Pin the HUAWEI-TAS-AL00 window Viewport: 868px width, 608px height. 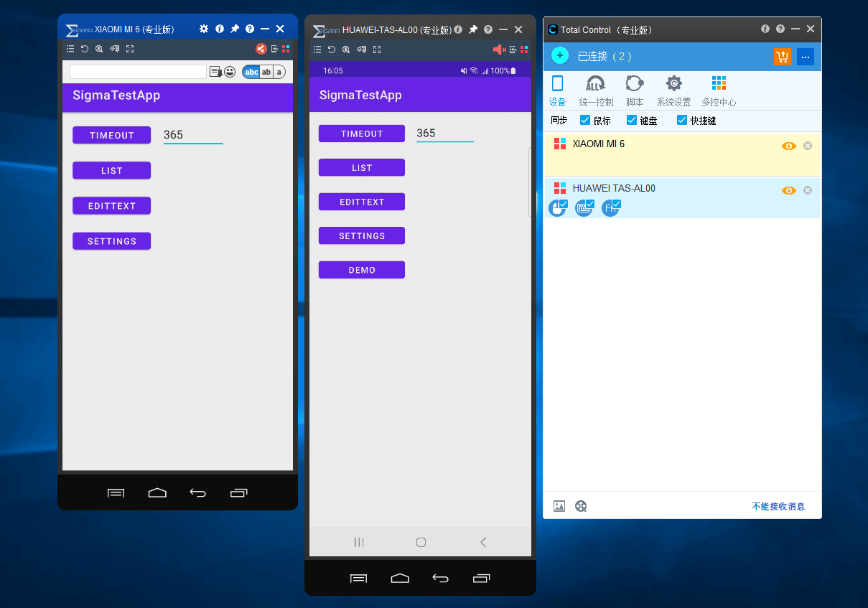point(473,29)
